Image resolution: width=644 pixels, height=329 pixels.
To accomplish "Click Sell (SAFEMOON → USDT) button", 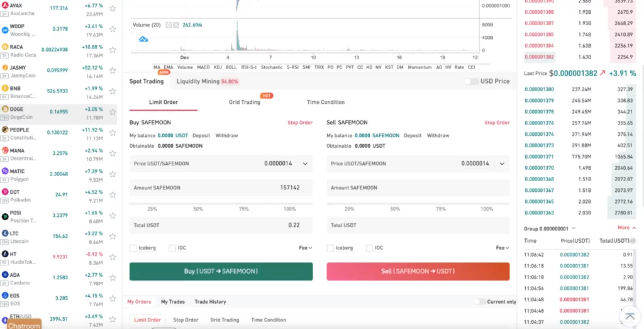I will tap(418, 272).
